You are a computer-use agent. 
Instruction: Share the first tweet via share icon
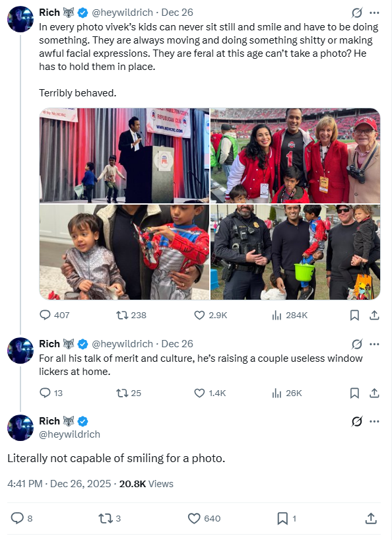tap(374, 315)
